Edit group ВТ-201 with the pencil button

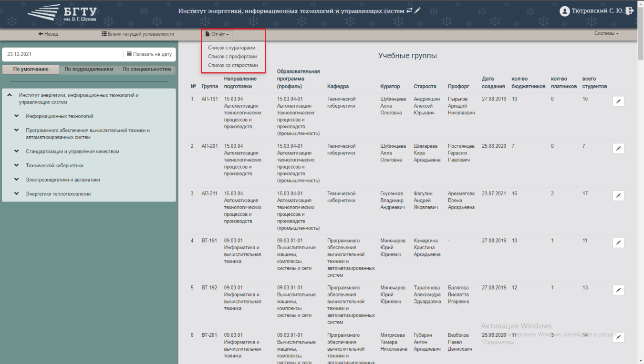(x=618, y=337)
